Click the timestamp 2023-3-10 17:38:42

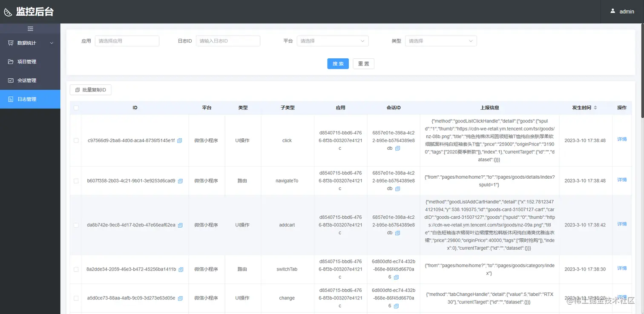[585, 225]
